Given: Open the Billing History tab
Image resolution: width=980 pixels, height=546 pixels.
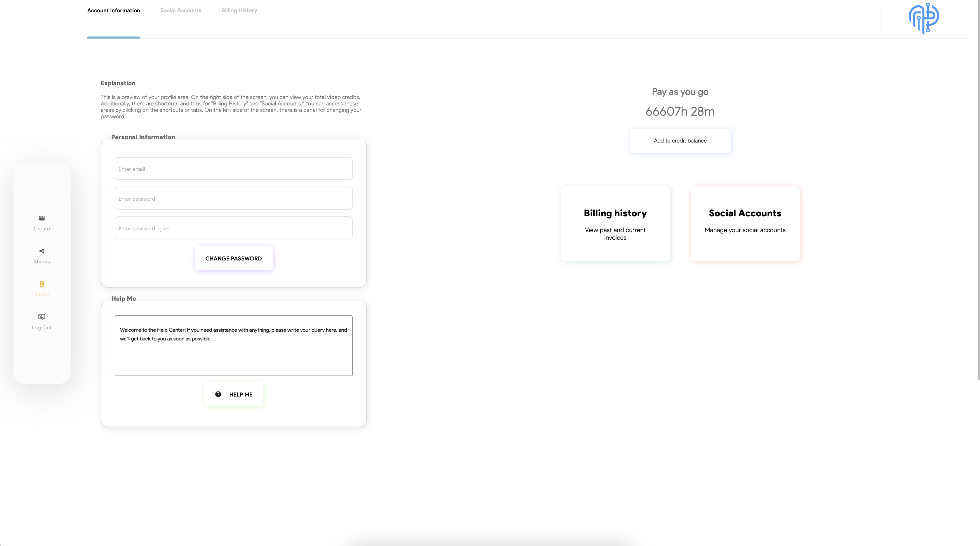Looking at the screenshot, I should 239,11.
